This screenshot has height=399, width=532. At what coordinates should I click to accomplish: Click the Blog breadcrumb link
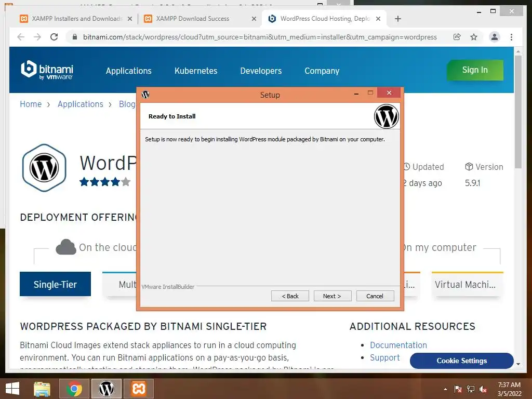(x=127, y=104)
